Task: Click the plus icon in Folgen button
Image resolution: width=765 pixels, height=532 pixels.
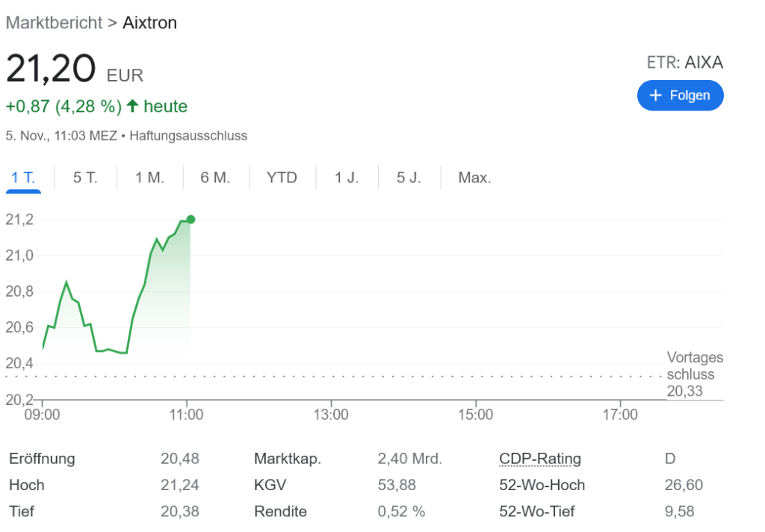Action: click(656, 96)
